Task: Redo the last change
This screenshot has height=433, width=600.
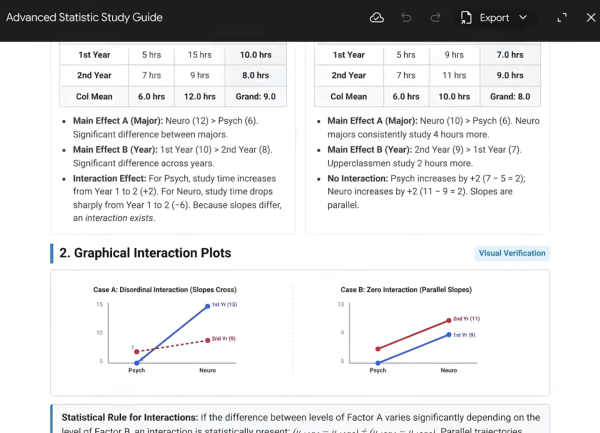Action: click(x=435, y=18)
